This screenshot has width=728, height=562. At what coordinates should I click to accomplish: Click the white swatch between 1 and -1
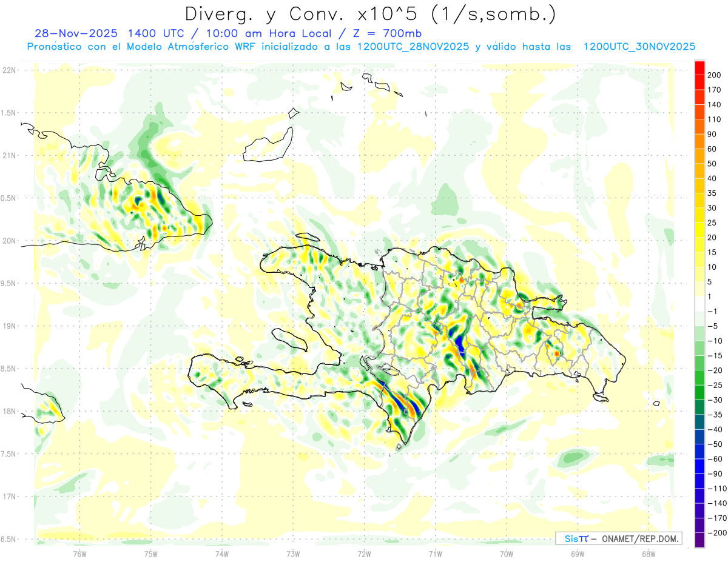(x=700, y=304)
